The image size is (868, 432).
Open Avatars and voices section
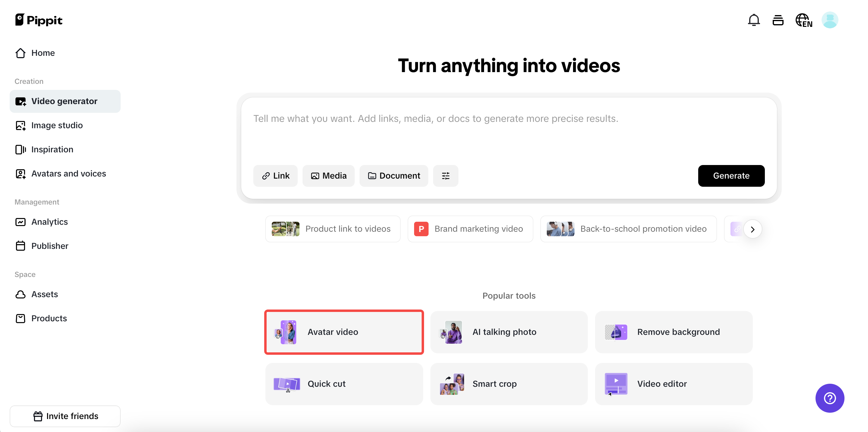pyautogui.click(x=68, y=173)
